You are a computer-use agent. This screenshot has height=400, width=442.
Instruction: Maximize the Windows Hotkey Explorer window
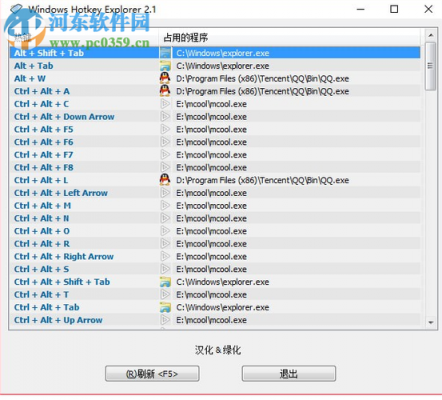click(x=394, y=9)
